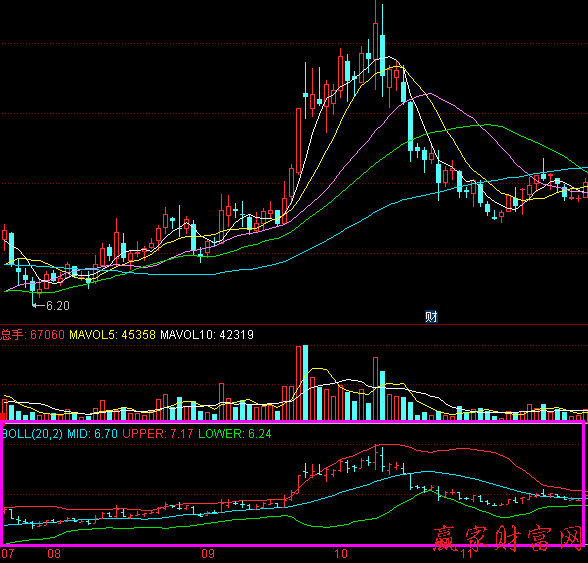The image size is (588, 563).
Task: Click the 6.20 low price arrow label
Action: pyautogui.click(x=51, y=306)
